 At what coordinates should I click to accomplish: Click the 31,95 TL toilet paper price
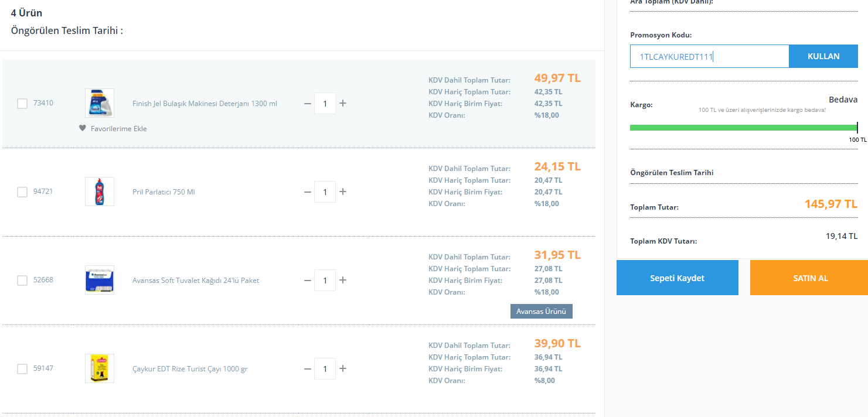tap(557, 255)
